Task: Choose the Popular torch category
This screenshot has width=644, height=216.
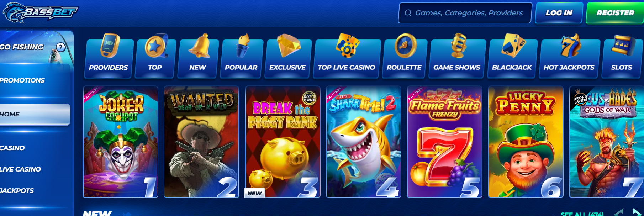Action: (x=241, y=56)
